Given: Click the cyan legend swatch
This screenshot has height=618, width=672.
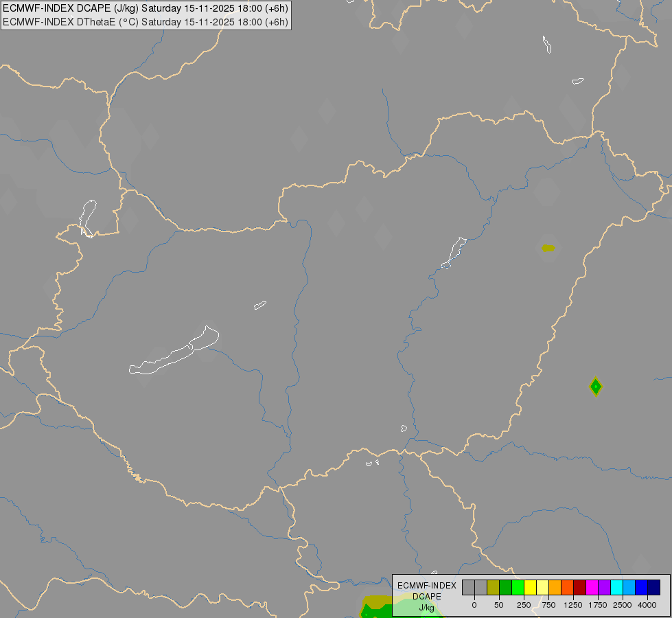Looking at the screenshot, I should 617,588.
